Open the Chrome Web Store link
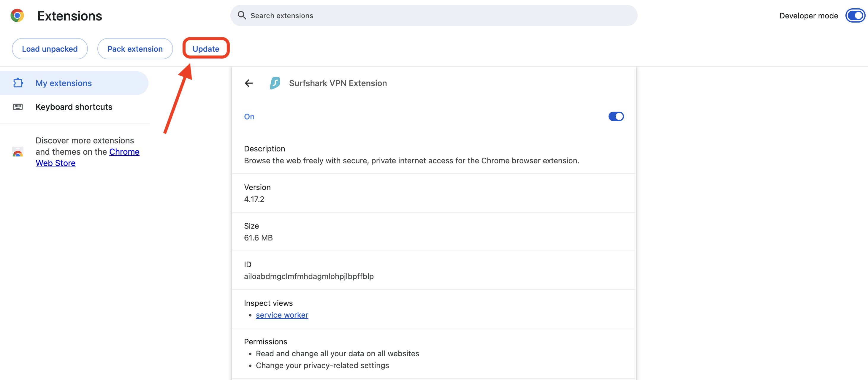Image resolution: width=868 pixels, height=380 pixels. [x=124, y=152]
